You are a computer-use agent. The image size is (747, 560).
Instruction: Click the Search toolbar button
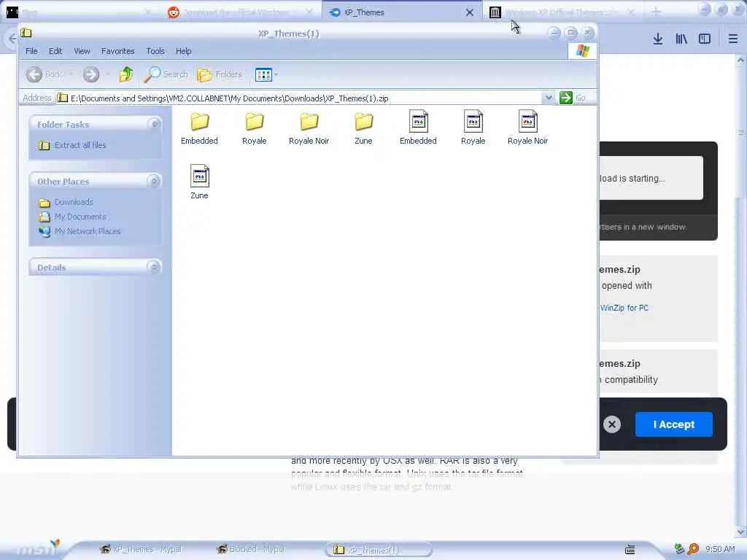tap(166, 74)
